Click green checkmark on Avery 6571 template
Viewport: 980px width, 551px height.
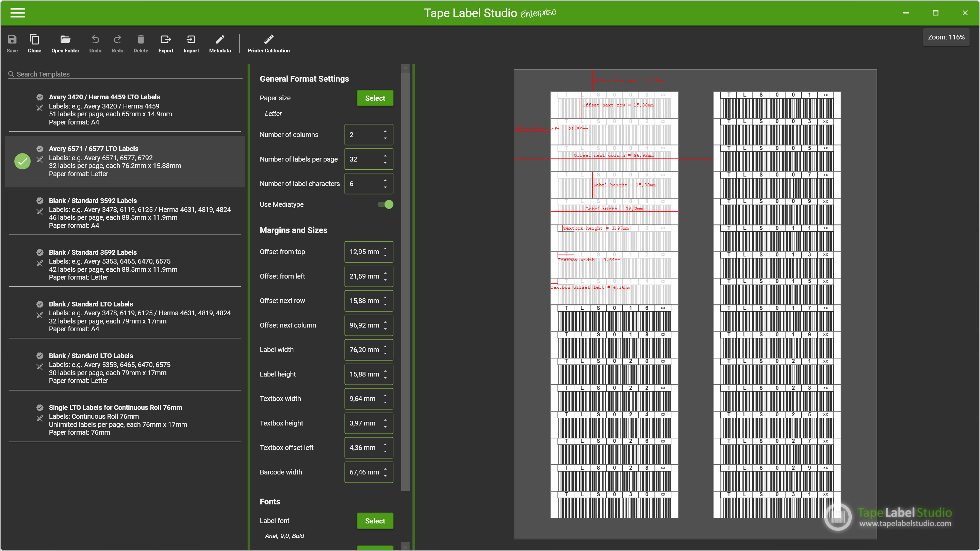pyautogui.click(x=22, y=161)
